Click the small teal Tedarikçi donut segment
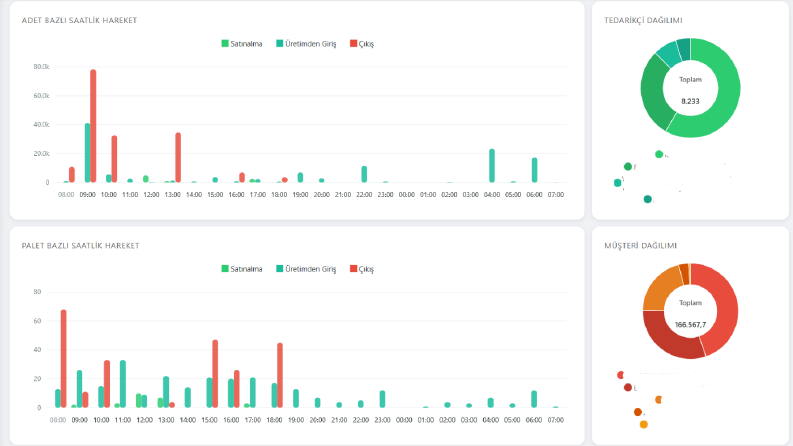The height and width of the screenshot is (446, 793). (669, 52)
